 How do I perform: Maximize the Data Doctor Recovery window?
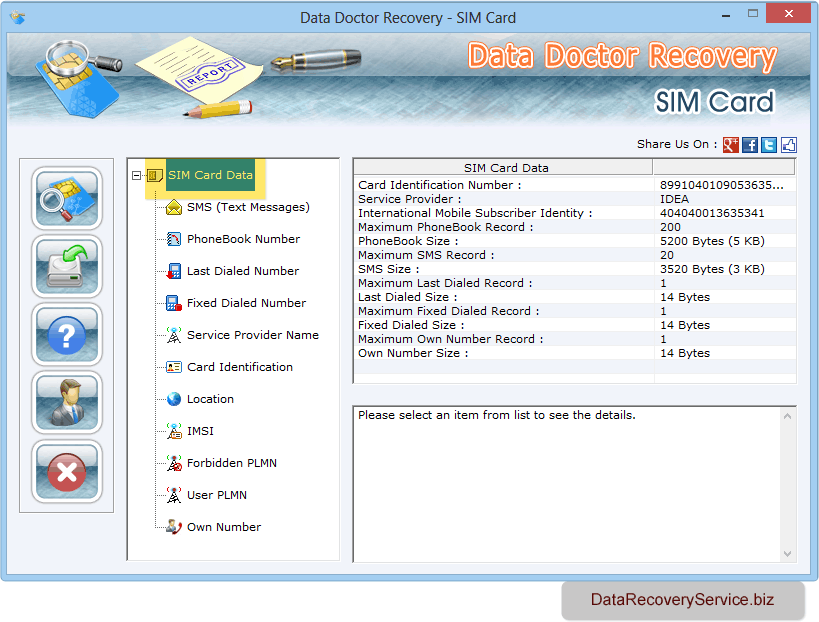[x=753, y=14]
